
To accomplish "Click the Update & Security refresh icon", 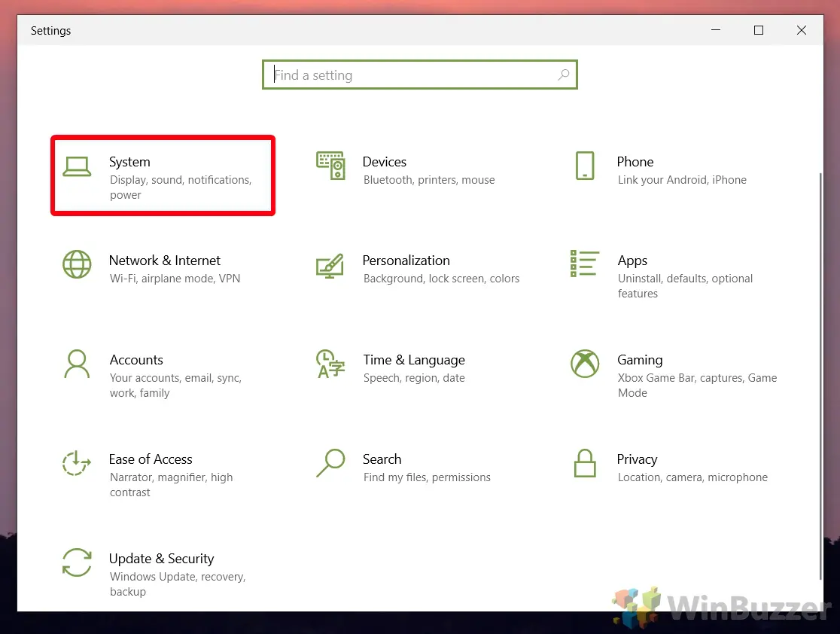I will pyautogui.click(x=77, y=562).
